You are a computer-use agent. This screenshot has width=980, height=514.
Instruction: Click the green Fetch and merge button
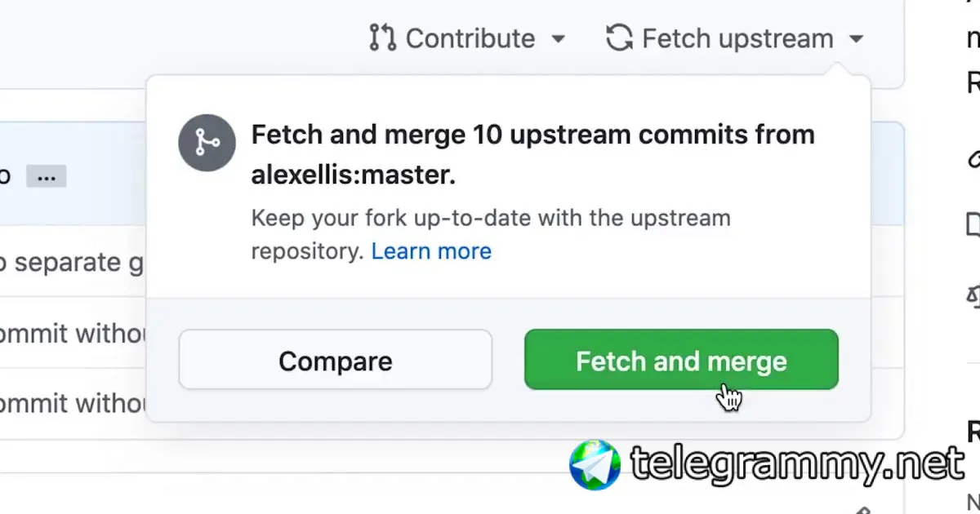681,360
